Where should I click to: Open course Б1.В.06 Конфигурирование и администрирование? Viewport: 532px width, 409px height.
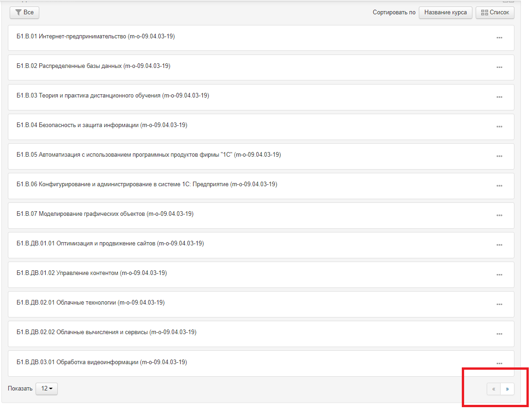pos(147,184)
